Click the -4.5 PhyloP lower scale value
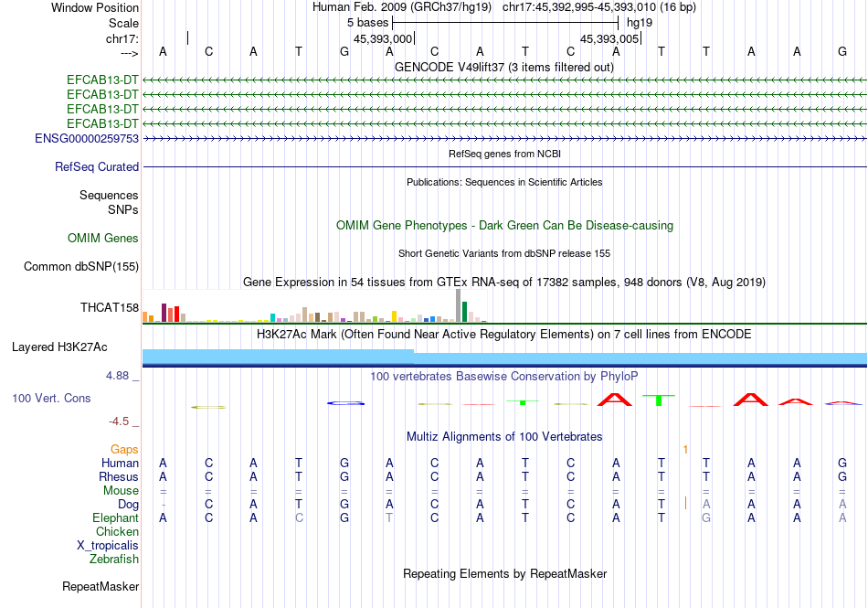The width and height of the screenshot is (868, 608). pyautogui.click(x=119, y=421)
